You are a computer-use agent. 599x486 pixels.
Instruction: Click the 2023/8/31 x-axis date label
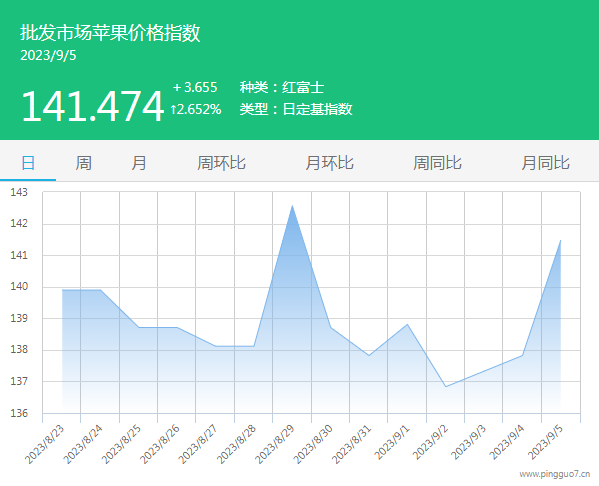coord(351,444)
